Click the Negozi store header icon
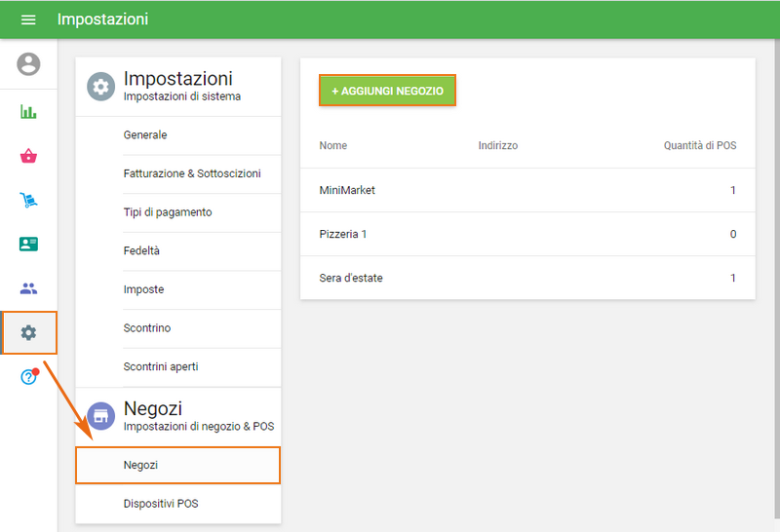Screen dimensions: 780x532 (x=101, y=416)
